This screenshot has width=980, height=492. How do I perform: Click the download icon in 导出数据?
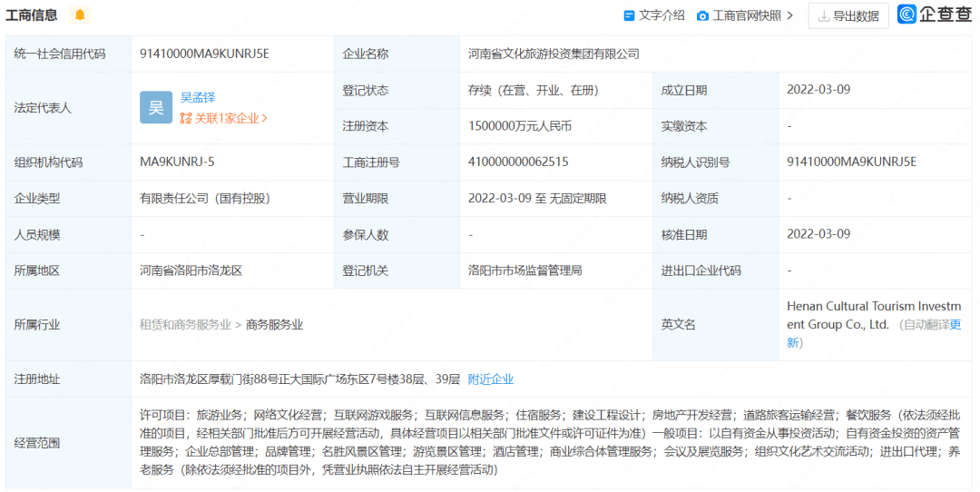824,16
